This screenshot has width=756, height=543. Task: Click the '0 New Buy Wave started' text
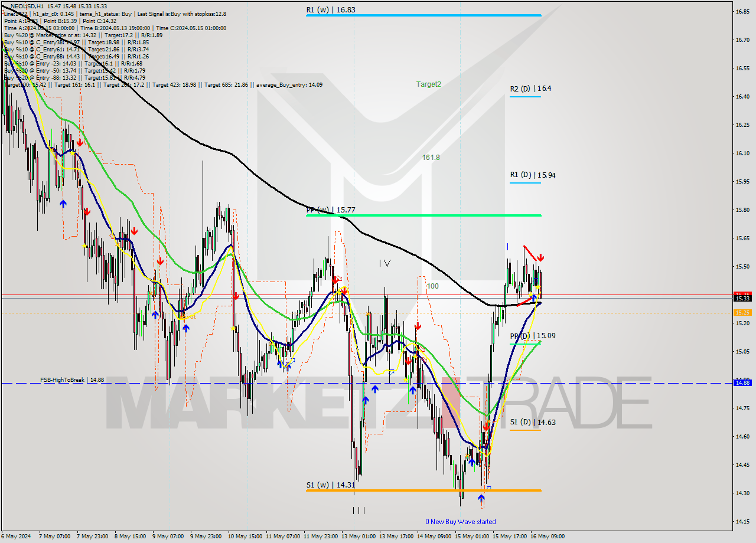[461, 522]
